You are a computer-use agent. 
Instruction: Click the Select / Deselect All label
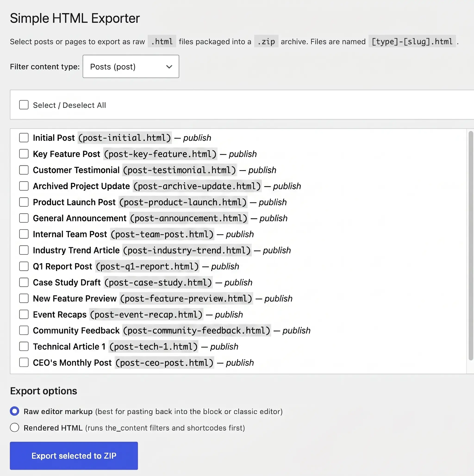[x=69, y=105]
